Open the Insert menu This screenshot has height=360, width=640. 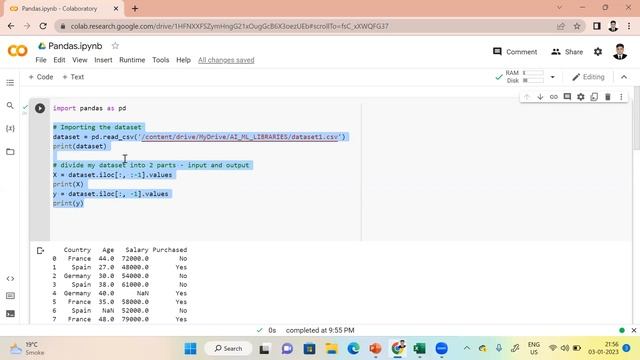103,60
